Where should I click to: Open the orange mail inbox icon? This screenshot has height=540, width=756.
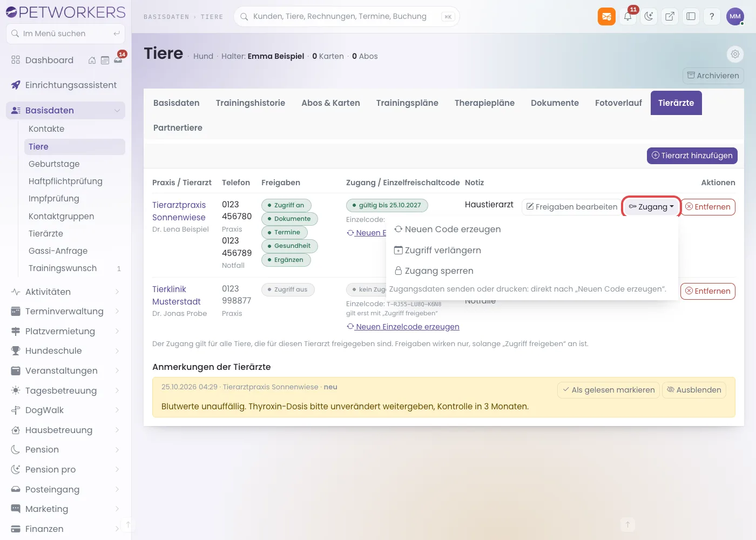606,16
